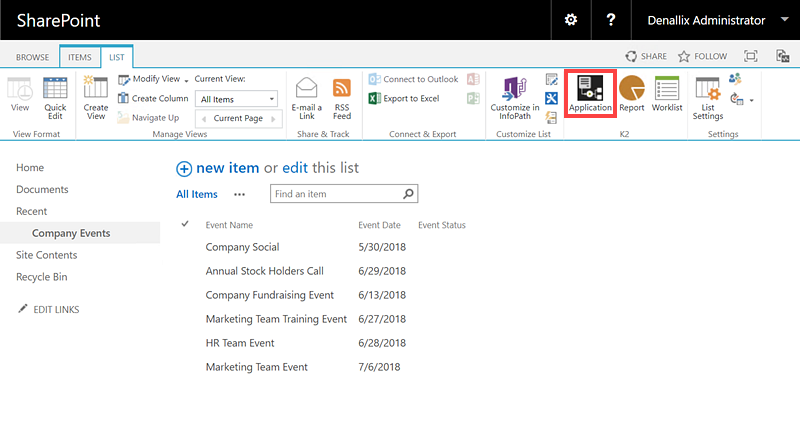
Task: Expand the Modify View dropdown arrow
Action: point(186,81)
